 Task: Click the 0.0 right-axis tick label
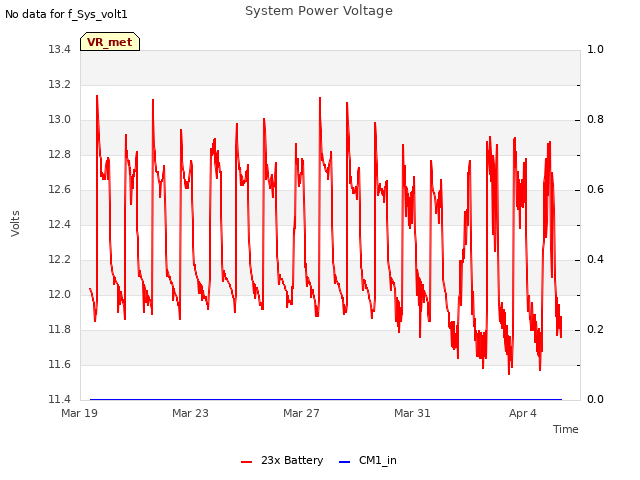(595, 399)
